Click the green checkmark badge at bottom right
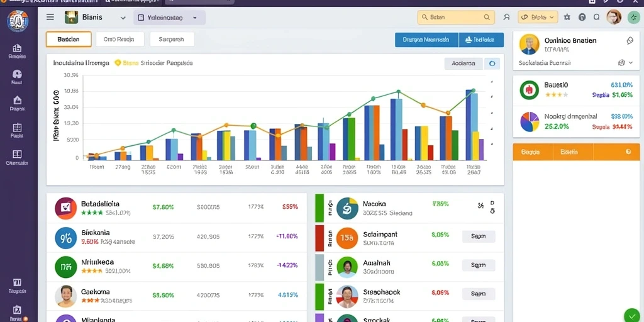The image size is (644, 322). coord(631,316)
